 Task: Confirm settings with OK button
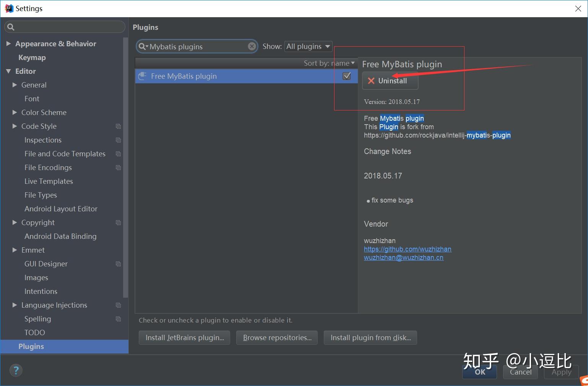pos(480,372)
